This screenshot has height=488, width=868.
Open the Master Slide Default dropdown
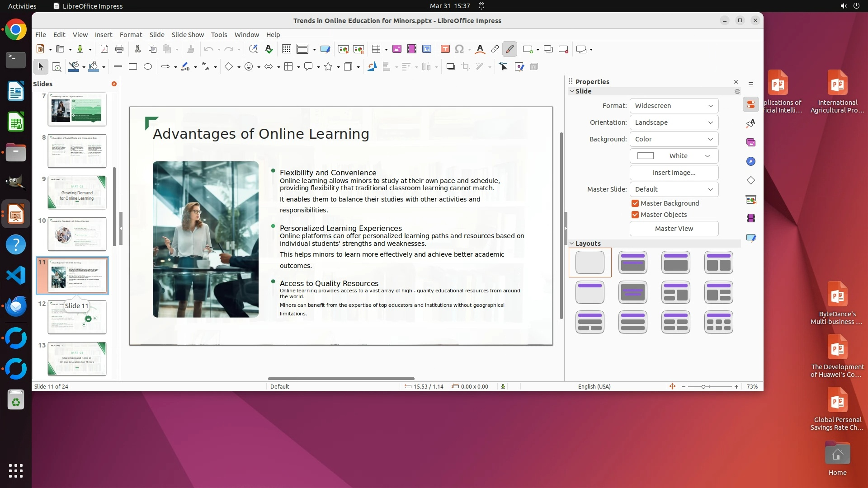click(x=674, y=189)
